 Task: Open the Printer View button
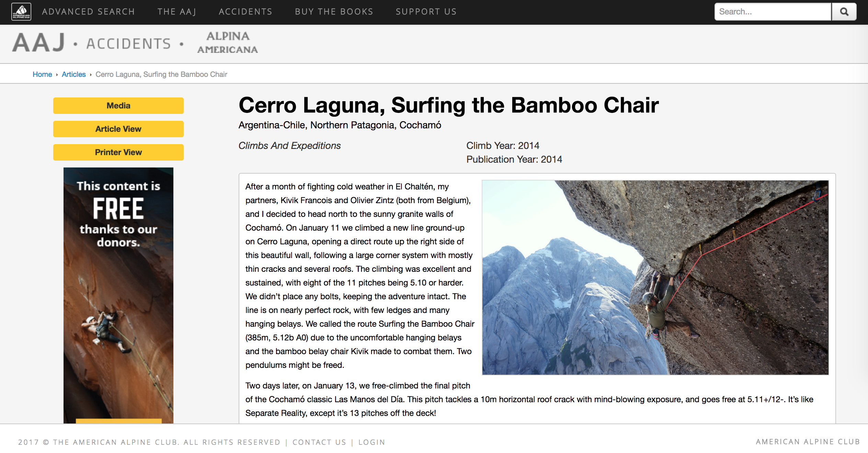tap(118, 152)
